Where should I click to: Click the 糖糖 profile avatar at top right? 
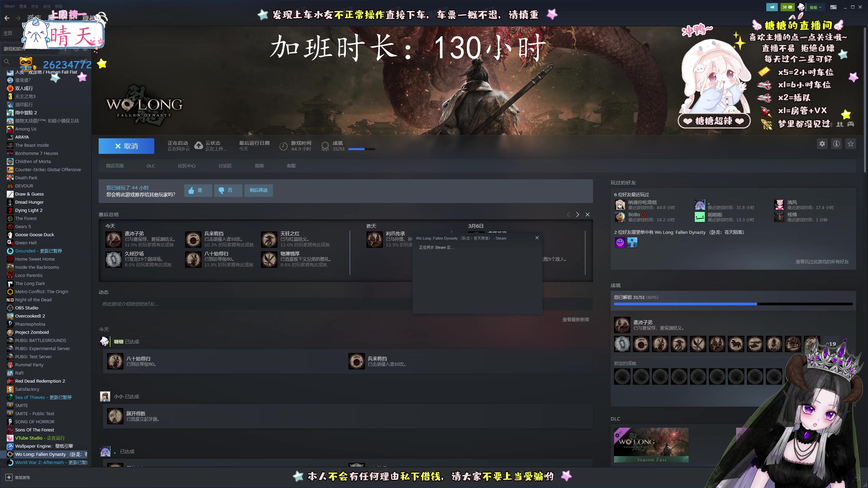coord(801,7)
